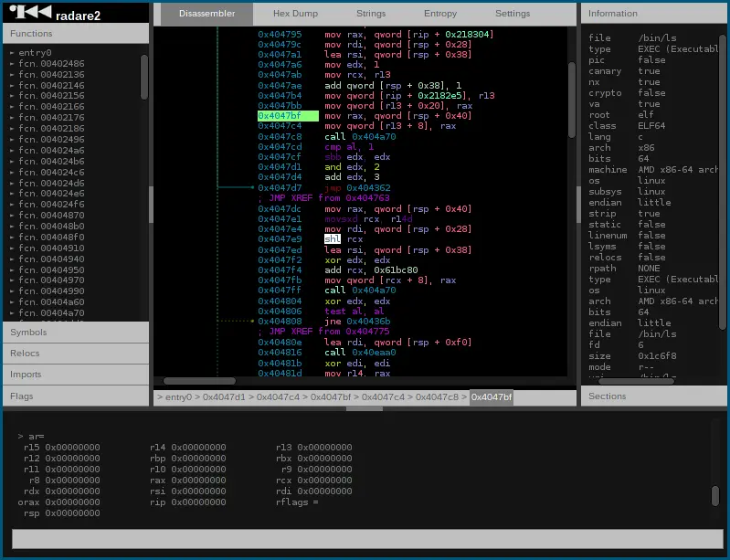
Task: Click the disassembly horizontal scrollbar thumb
Action: (x=199, y=381)
